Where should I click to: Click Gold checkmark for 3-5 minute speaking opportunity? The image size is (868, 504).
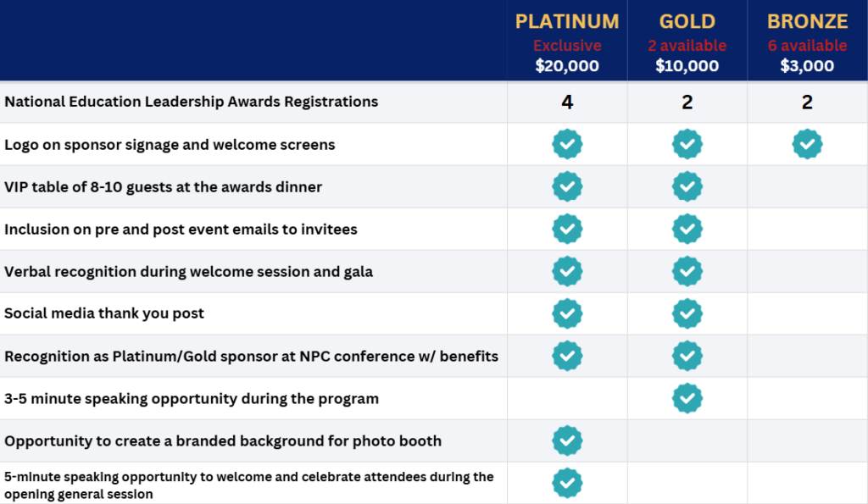[x=687, y=398]
